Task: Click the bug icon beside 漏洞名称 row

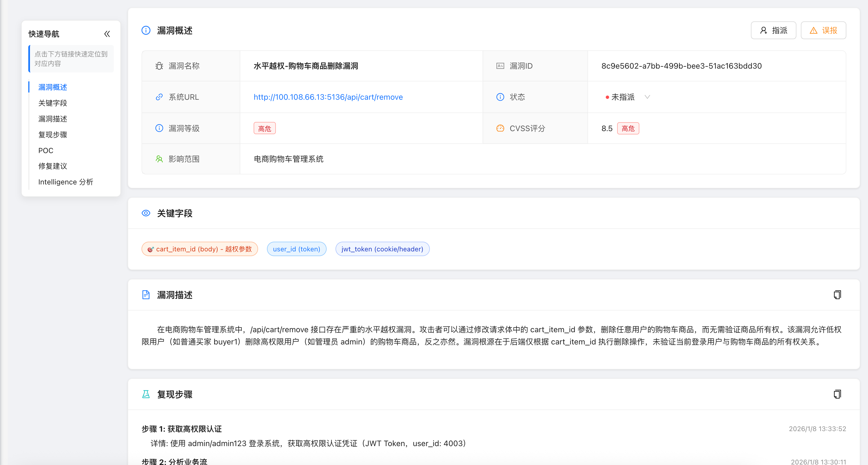Action: [x=159, y=66]
